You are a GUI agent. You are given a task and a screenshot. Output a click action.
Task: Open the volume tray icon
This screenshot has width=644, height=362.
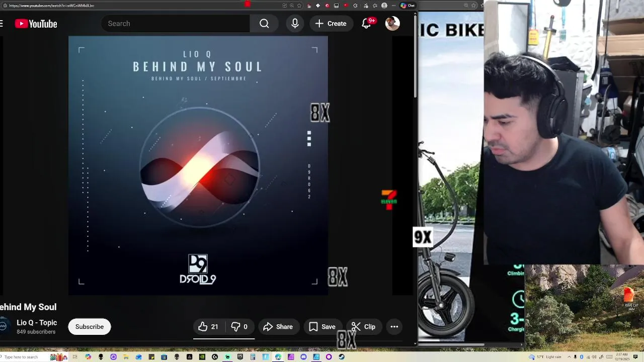pos(594,357)
